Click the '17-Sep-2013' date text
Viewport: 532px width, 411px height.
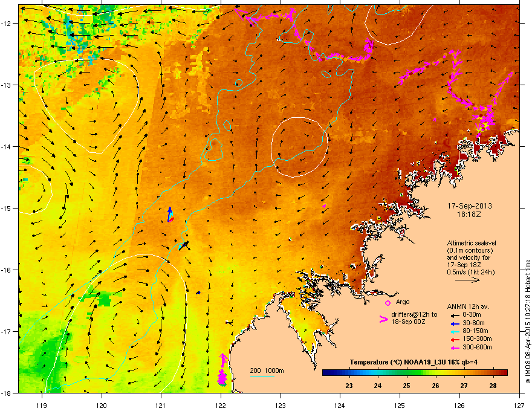click(469, 206)
